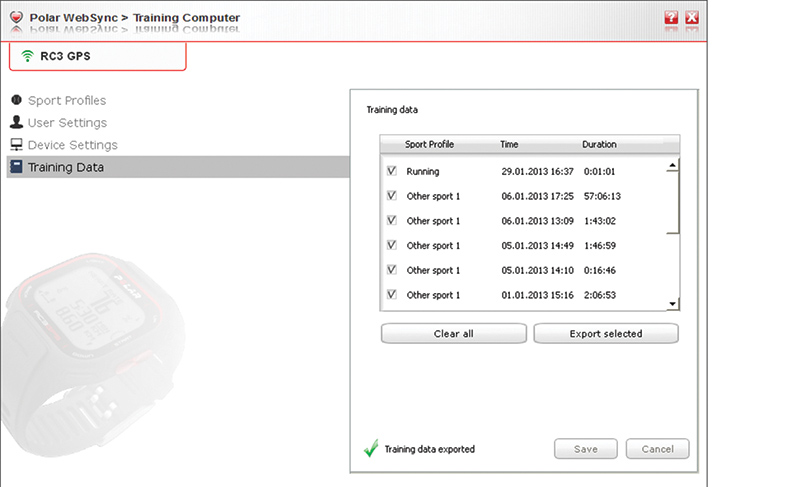Viewport: 800px width, 487px height.
Task: Click the 05.01.2013 14:49 time cell
Action: 537,245
